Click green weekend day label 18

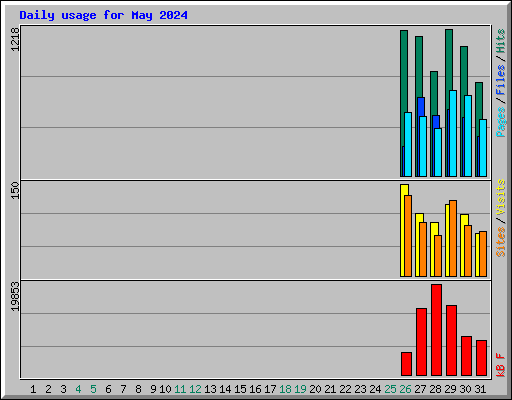click(285, 389)
